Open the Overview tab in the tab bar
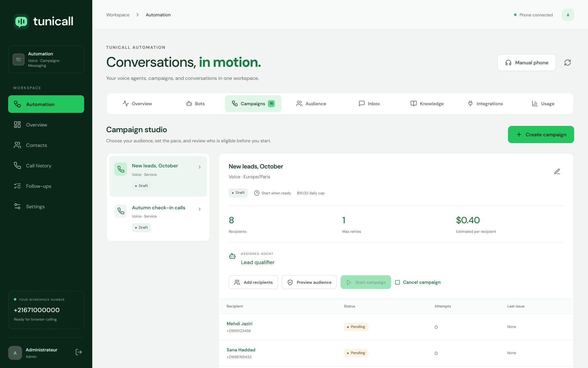588x368 pixels. tap(137, 104)
